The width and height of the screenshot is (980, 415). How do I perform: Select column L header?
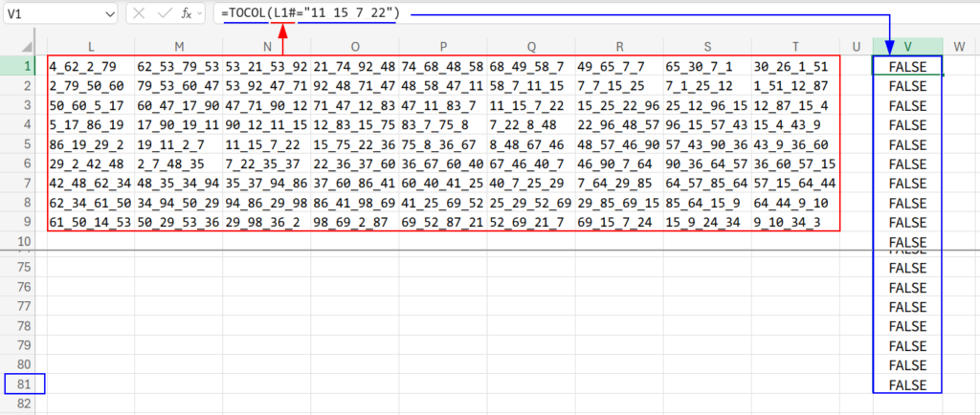90,45
